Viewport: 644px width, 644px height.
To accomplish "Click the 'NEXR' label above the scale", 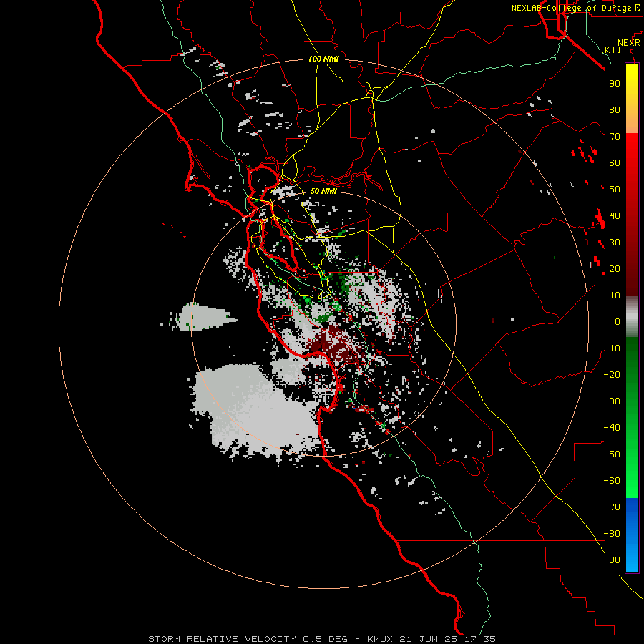I will (629, 43).
